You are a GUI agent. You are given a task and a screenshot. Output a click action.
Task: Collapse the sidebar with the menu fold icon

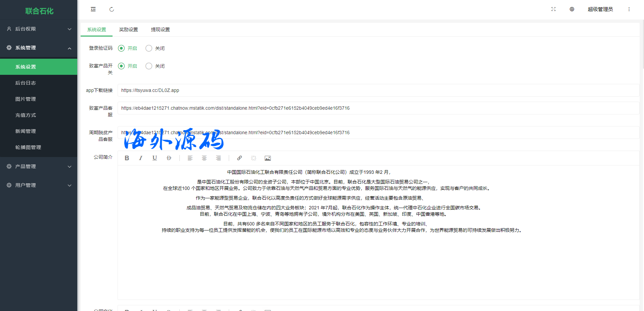point(93,9)
